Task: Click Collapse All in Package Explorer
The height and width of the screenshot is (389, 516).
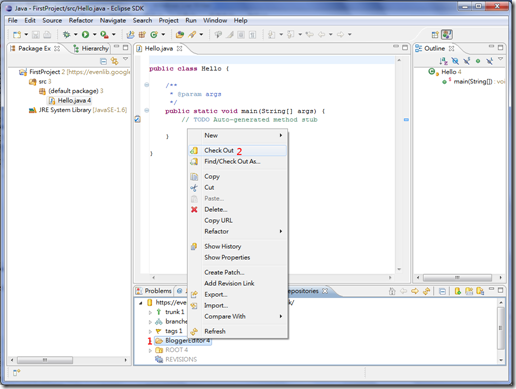Action: point(104,61)
